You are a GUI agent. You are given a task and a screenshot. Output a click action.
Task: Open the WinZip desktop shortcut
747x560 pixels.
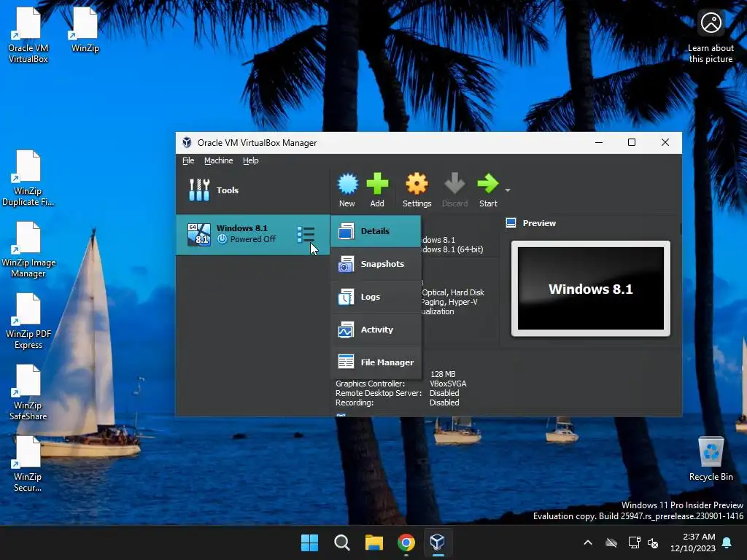pyautogui.click(x=85, y=29)
